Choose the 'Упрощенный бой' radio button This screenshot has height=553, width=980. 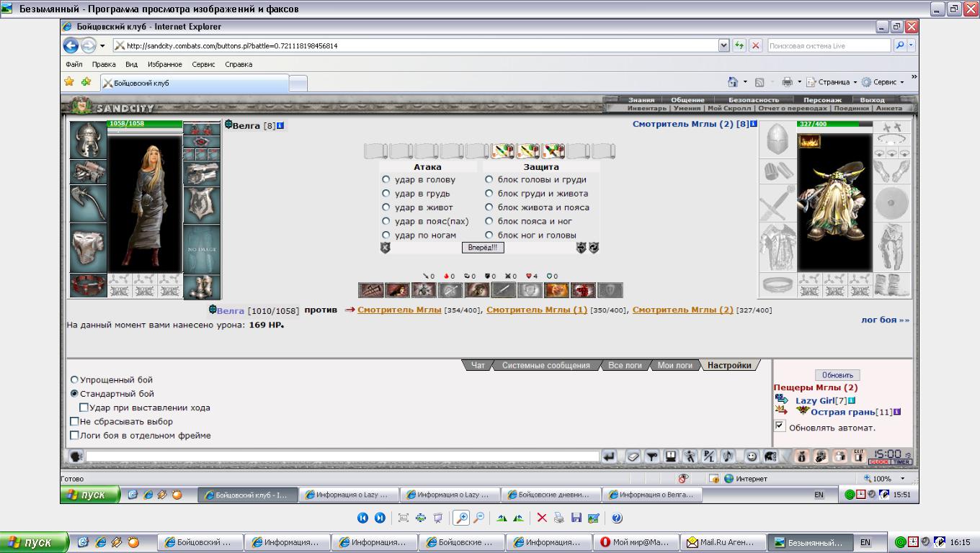tap(74, 379)
